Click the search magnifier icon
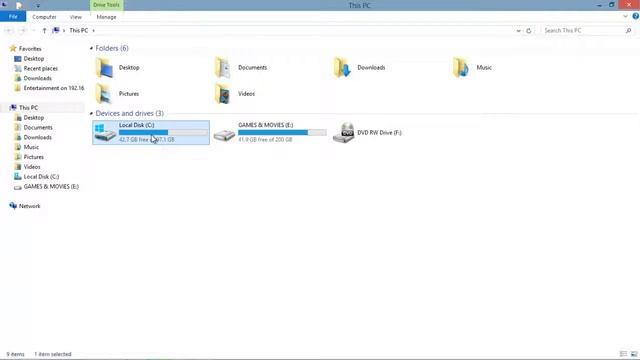 [x=629, y=31]
